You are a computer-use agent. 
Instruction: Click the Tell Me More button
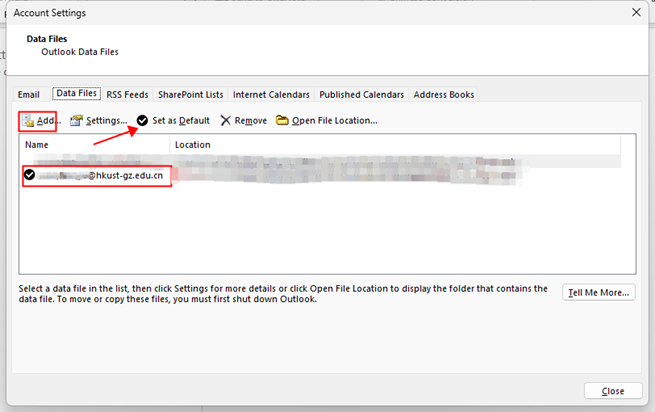[598, 293]
